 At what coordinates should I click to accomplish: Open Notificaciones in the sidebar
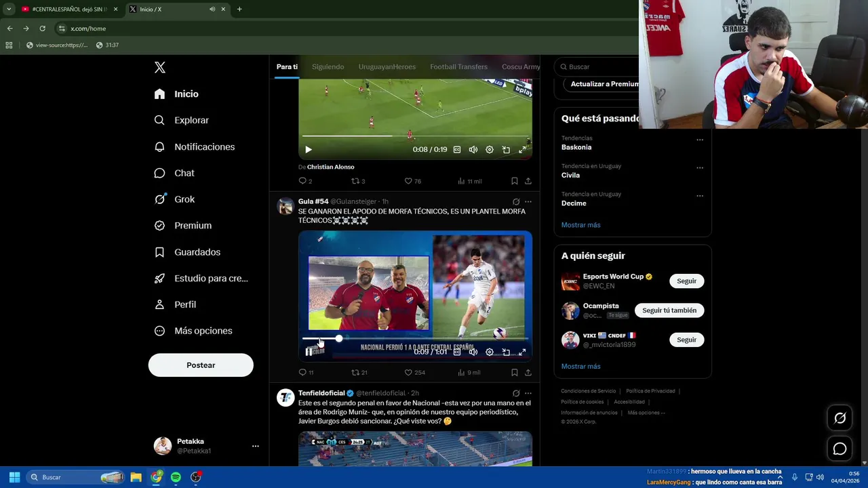pyautogui.click(x=194, y=146)
